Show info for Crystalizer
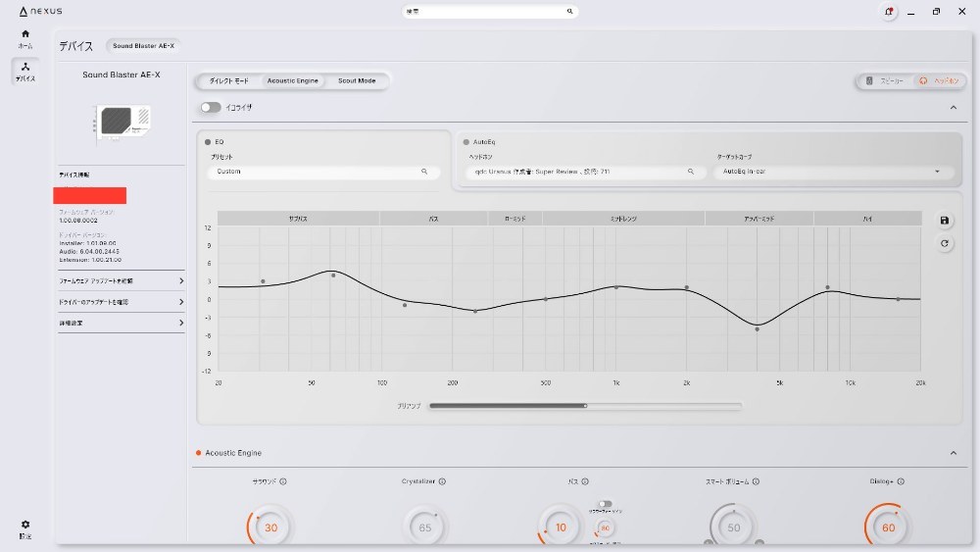The image size is (980, 552). click(x=442, y=481)
